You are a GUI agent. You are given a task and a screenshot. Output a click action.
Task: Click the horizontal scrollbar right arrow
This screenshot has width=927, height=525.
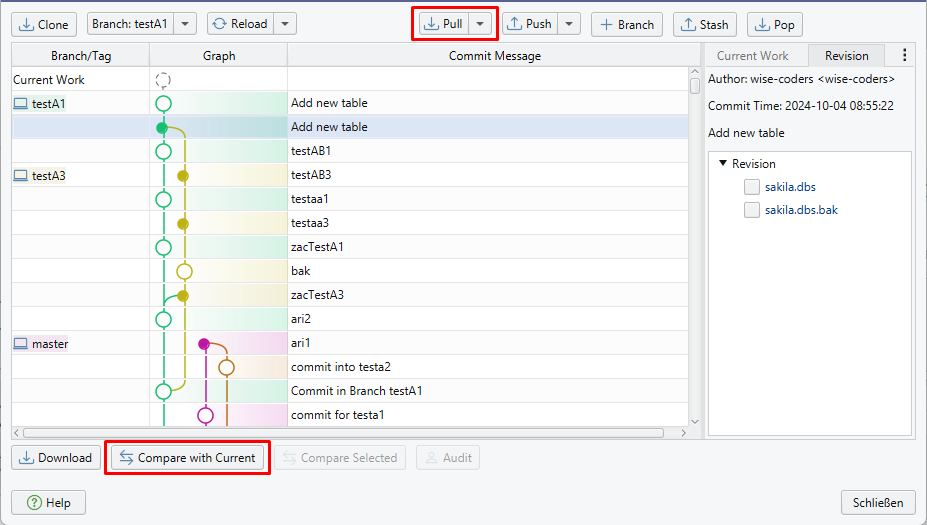(683, 433)
